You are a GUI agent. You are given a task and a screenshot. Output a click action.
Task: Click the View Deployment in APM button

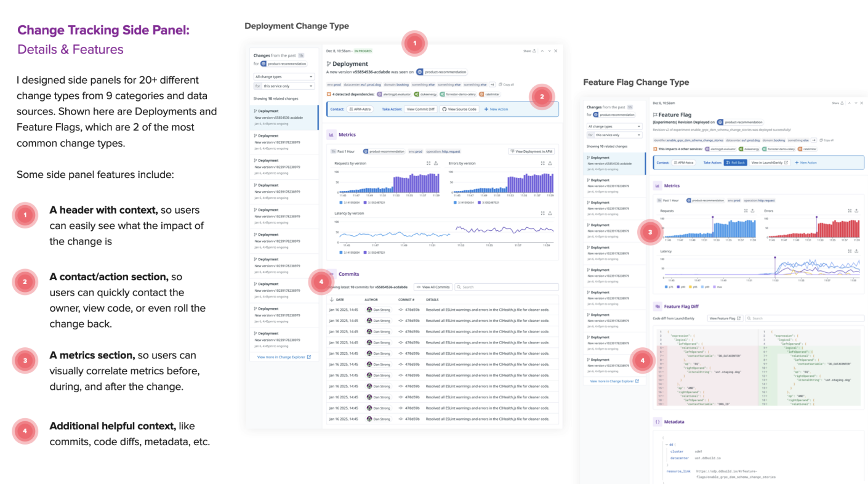tap(532, 151)
